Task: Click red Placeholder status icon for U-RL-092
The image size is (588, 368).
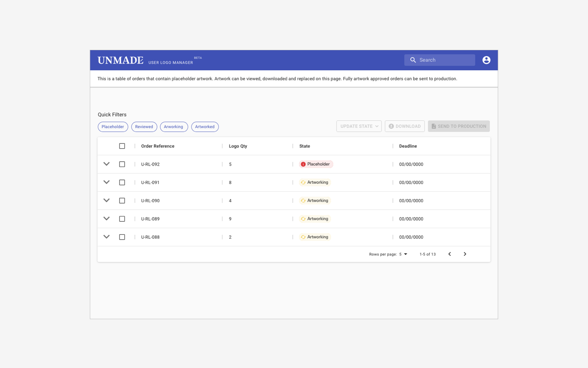Action: [303, 164]
